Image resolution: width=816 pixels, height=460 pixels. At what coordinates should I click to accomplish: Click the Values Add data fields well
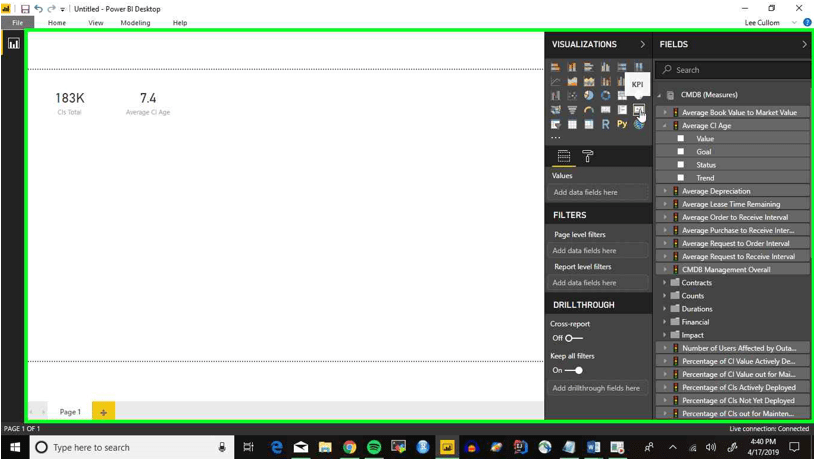[x=598, y=192]
